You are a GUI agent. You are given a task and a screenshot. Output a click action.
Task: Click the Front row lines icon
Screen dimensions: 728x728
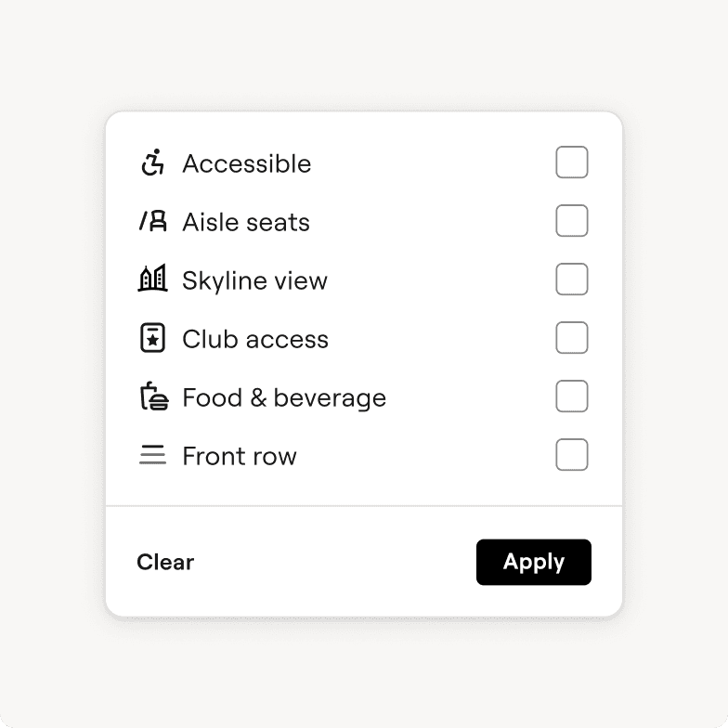click(152, 455)
